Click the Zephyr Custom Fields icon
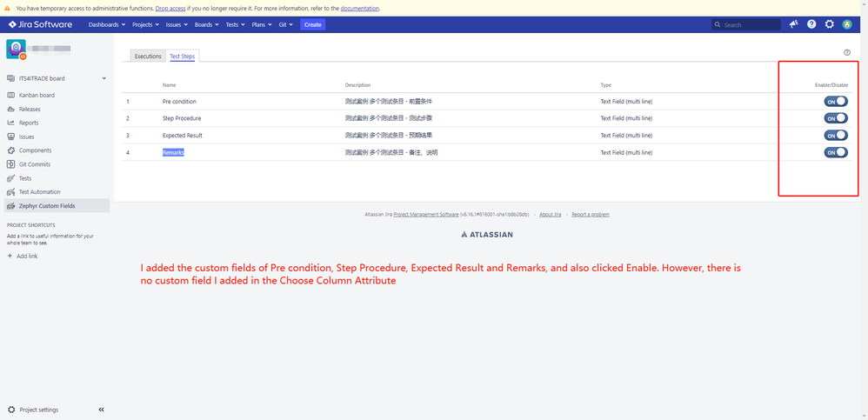Image resolution: width=868 pixels, height=420 pixels. click(10, 206)
